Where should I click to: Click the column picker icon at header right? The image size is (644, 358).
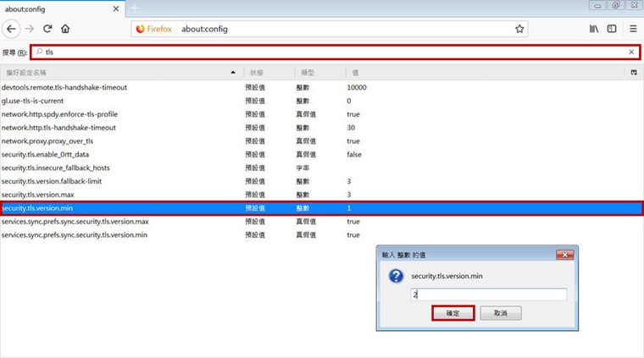click(634, 73)
